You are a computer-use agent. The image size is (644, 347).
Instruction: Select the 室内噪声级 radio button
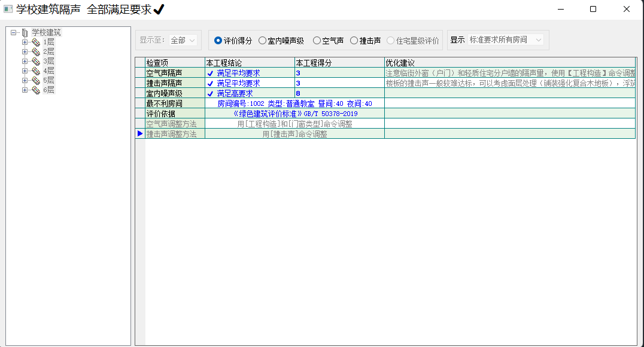(x=262, y=41)
